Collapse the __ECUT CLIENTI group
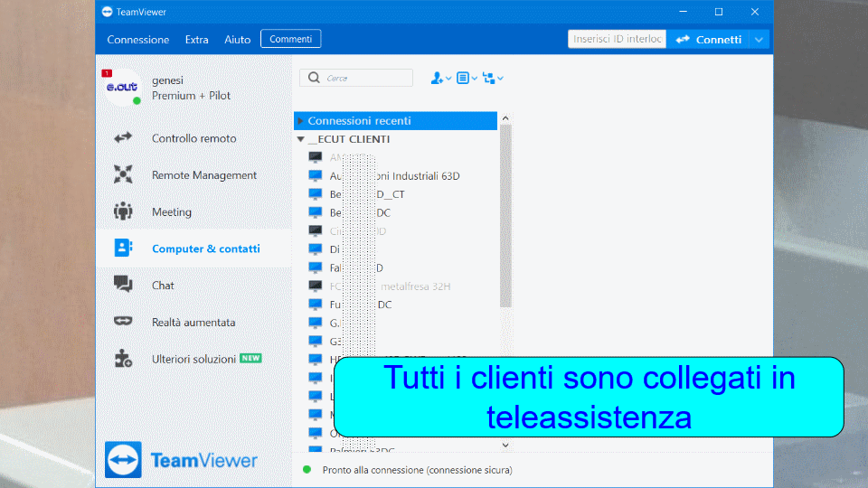This screenshot has width=868, height=488. click(300, 139)
